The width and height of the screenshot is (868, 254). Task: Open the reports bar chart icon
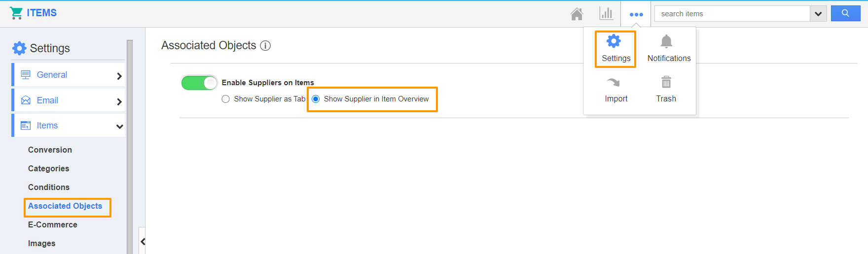coord(606,14)
